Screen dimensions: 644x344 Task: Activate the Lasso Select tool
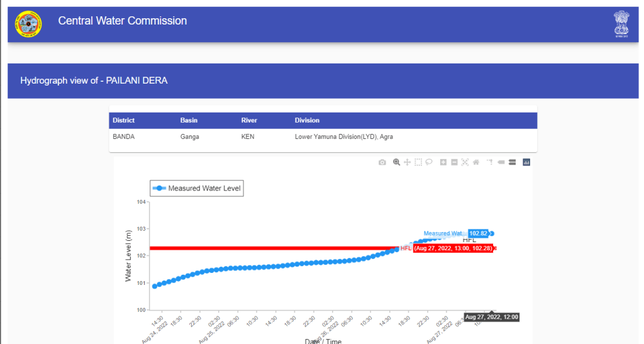tap(429, 162)
